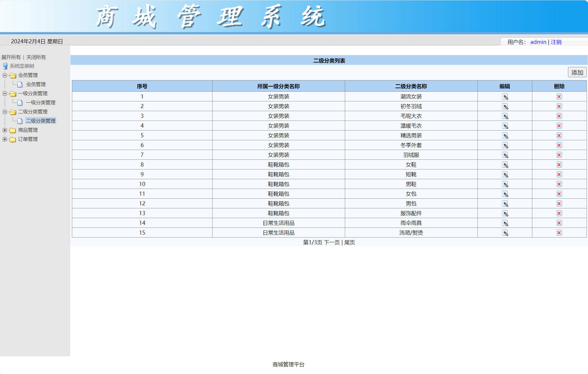Edit the 潮流女装 category entry

[x=505, y=96]
